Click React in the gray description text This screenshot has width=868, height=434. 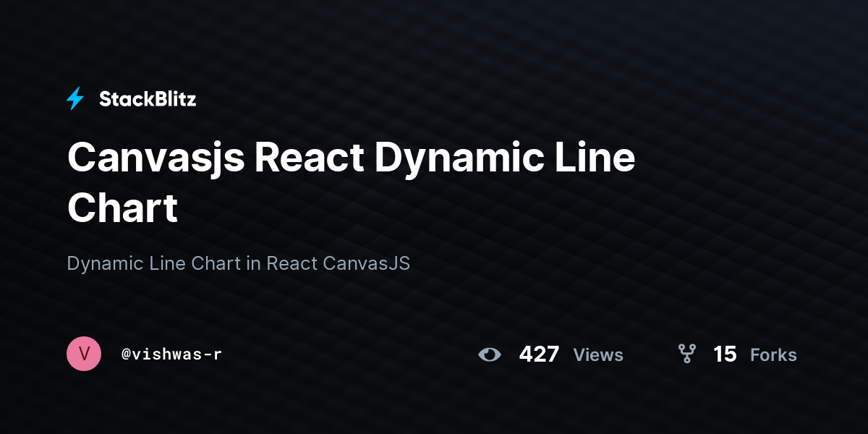tap(292, 263)
